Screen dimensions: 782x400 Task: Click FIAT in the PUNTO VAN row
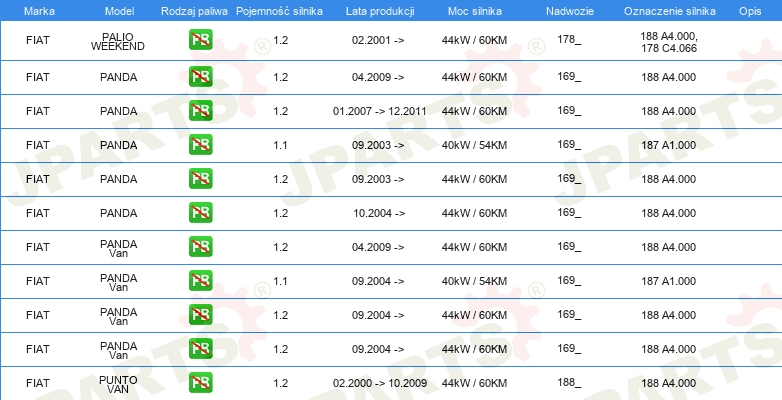(x=38, y=383)
